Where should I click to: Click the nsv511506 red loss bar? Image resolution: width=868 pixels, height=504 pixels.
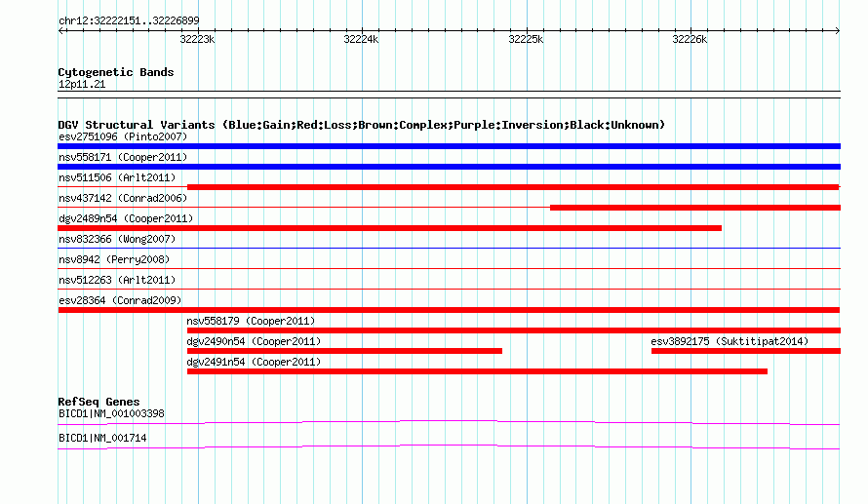514,187
